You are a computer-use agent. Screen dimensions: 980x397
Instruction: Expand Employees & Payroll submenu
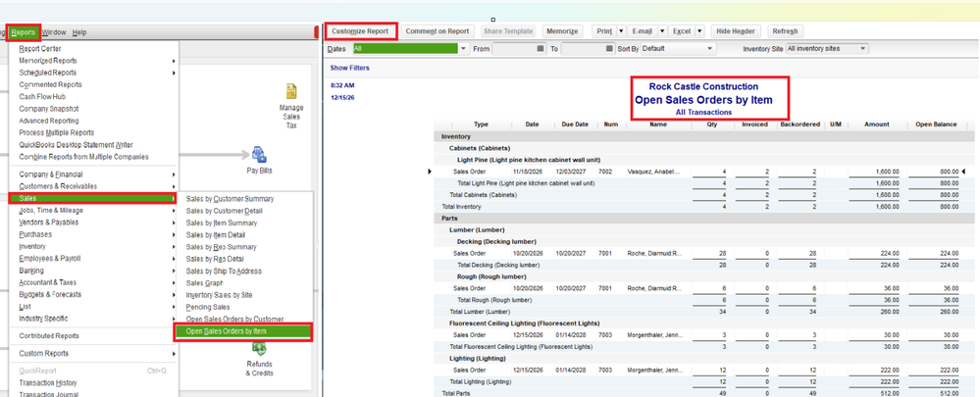94,259
